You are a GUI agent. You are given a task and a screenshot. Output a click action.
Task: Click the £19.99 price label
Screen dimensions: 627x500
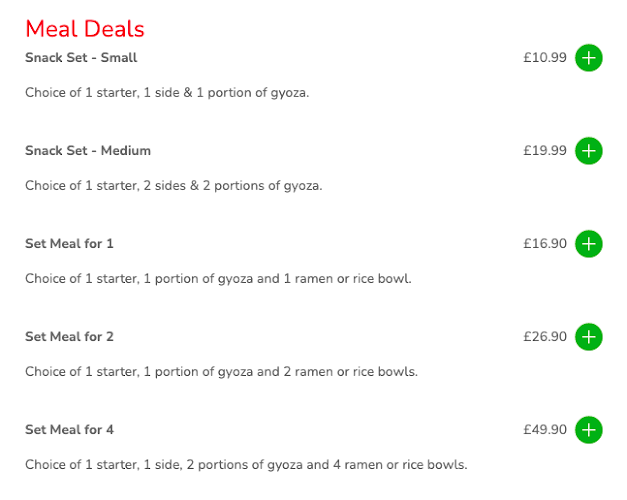545,151
